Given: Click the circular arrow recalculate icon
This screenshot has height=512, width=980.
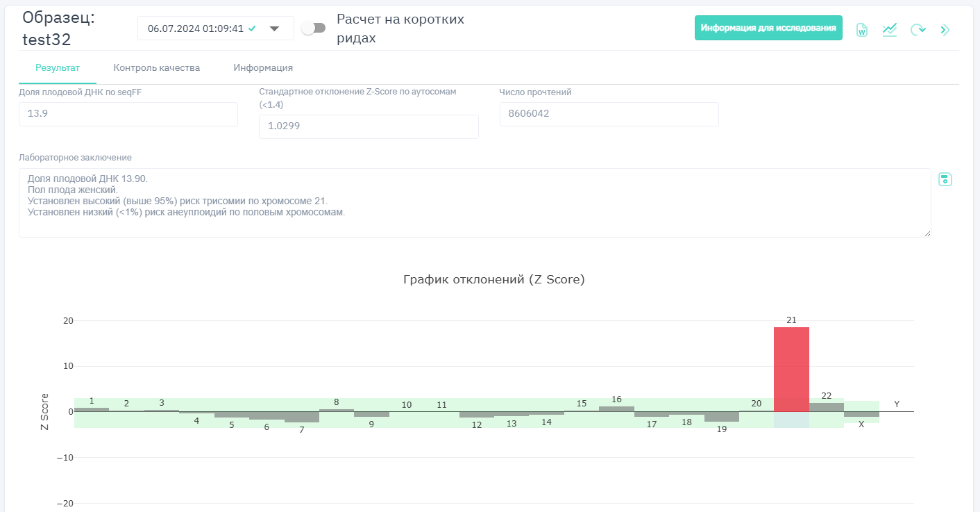Looking at the screenshot, I should pos(918,29).
